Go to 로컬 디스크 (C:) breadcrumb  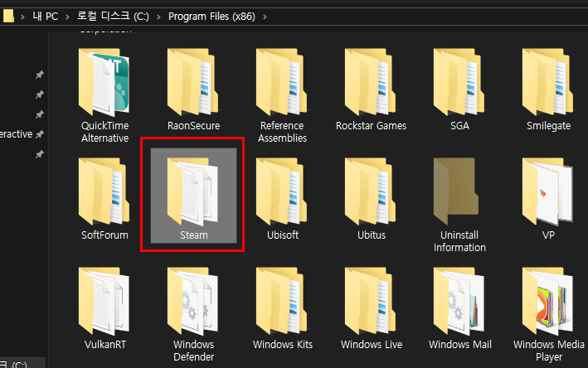[x=113, y=16]
